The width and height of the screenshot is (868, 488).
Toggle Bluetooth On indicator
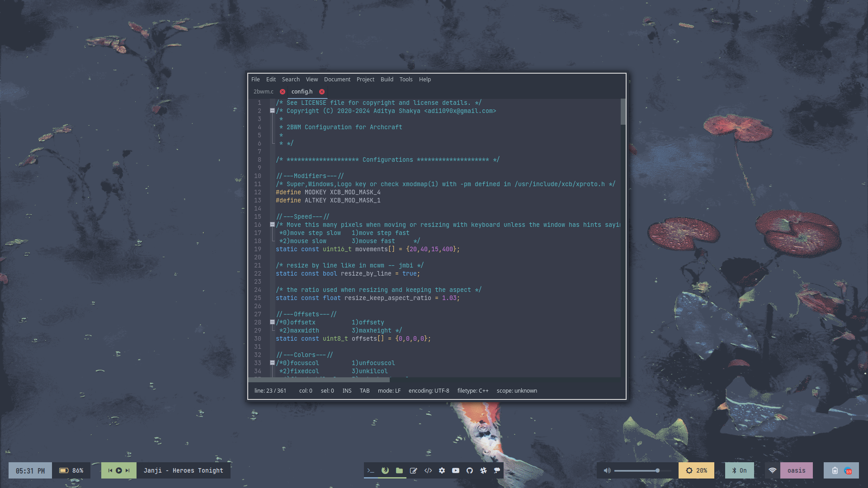(739, 470)
